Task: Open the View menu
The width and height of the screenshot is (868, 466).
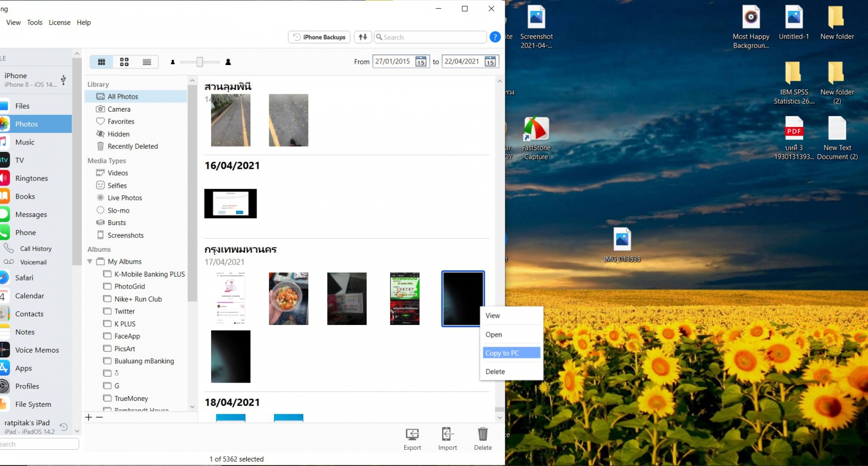Action: pyautogui.click(x=14, y=22)
